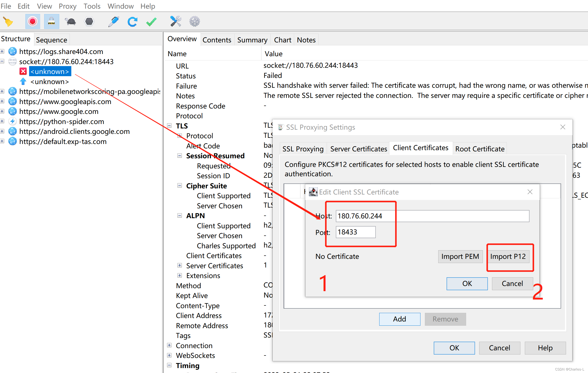Expand the Extensions row

click(x=180, y=275)
